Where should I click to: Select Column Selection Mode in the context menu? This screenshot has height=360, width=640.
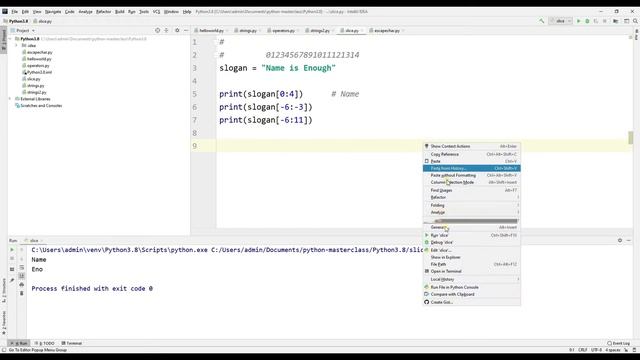[x=471, y=182]
